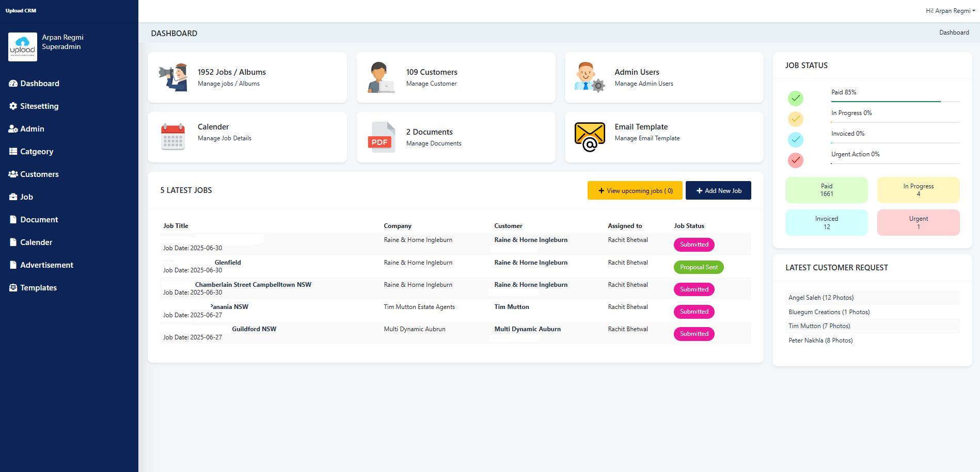980x472 pixels.
Task: Click View upcoming jobs button
Action: (635, 190)
